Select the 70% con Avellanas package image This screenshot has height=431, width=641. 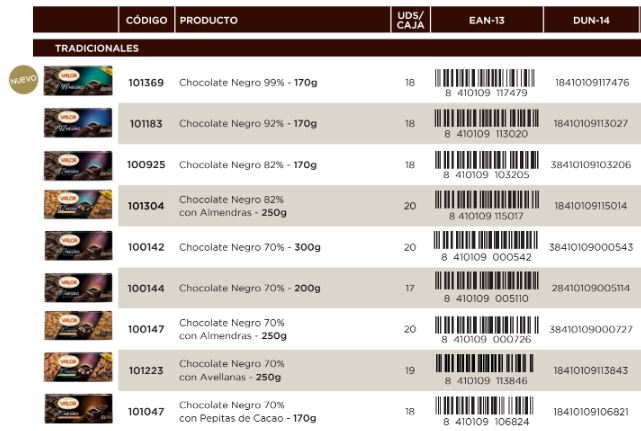[78, 369]
